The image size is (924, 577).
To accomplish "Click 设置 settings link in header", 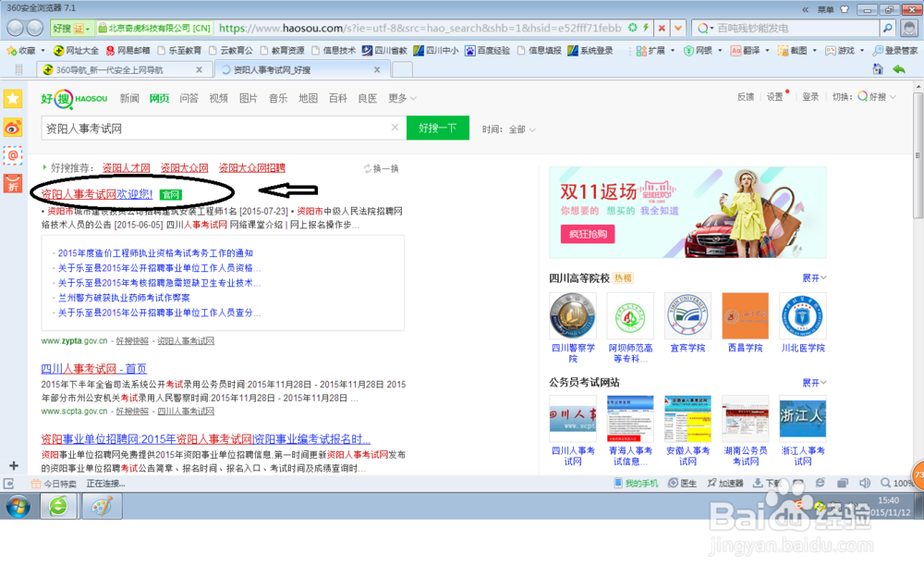I will coord(774,97).
